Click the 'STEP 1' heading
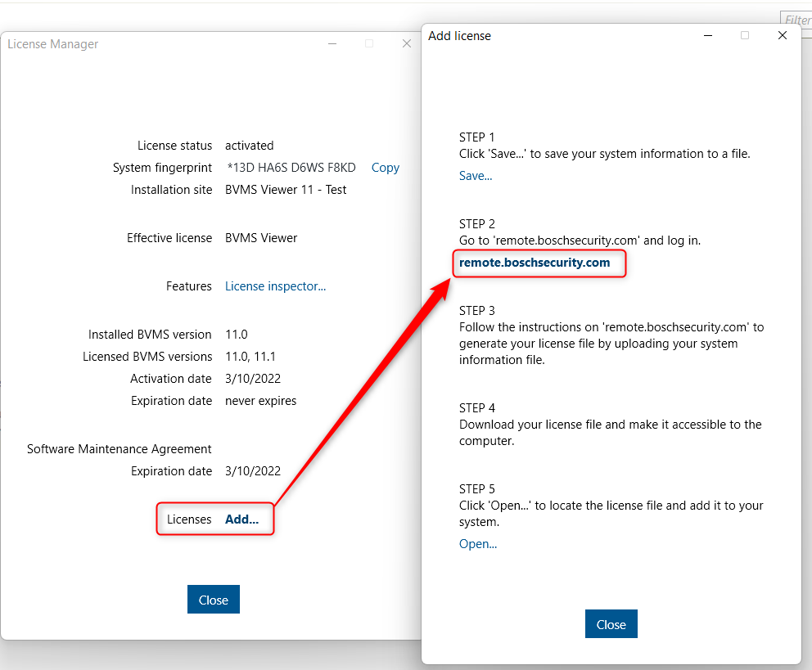 click(x=476, y=137)
